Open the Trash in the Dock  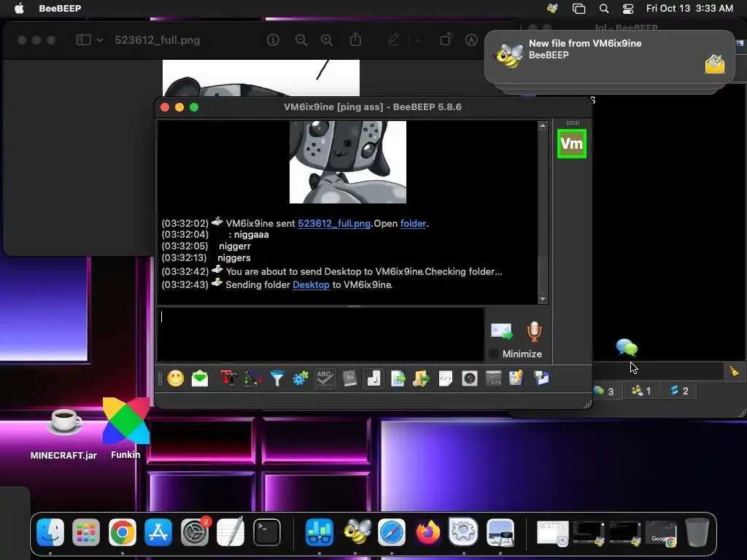click(697, 532)
